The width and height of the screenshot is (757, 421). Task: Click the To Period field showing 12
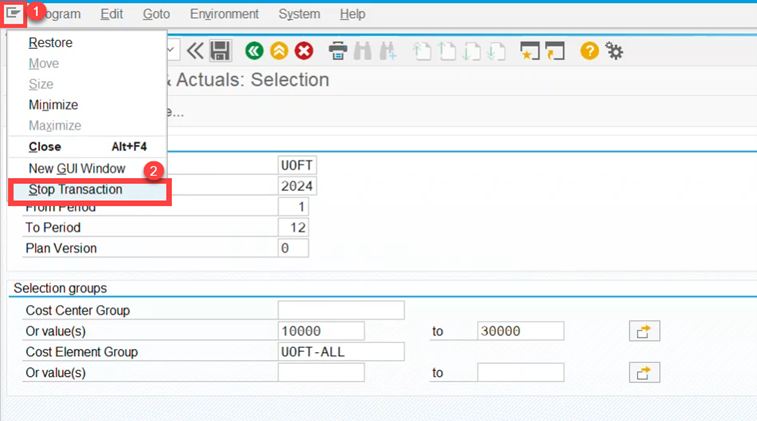pyautogui.click(x=293, y=227)
